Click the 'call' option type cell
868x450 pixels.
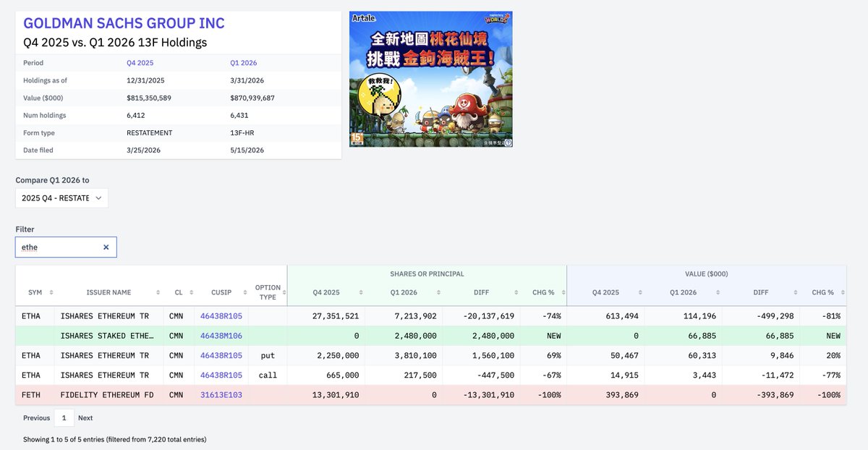coord(268,375)
